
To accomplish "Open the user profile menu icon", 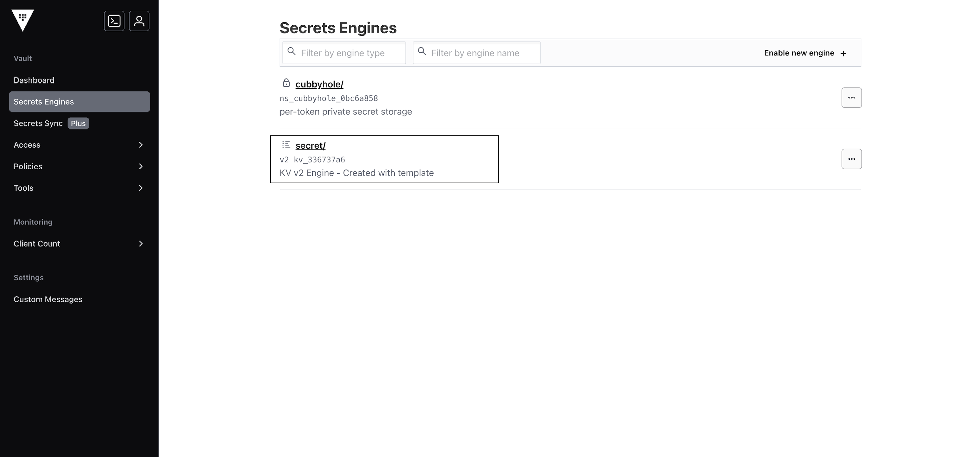I will point(139,21).
